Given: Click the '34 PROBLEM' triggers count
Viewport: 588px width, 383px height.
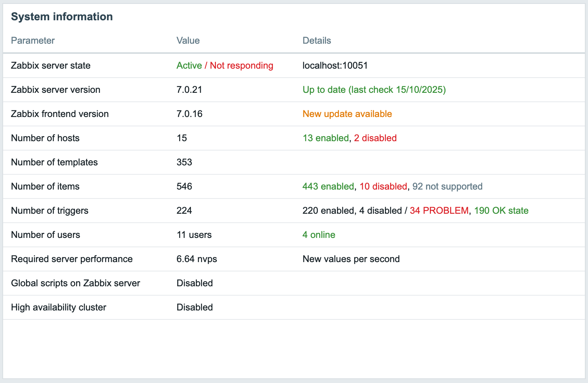Looking at the screenshot, I should tap(439, 211).
